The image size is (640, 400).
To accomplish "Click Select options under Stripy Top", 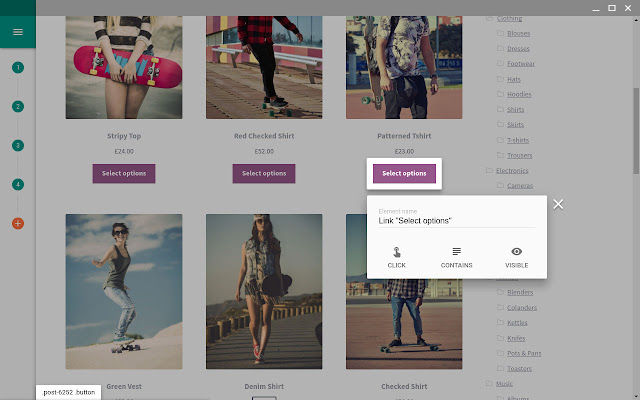I will pos(124,173).
